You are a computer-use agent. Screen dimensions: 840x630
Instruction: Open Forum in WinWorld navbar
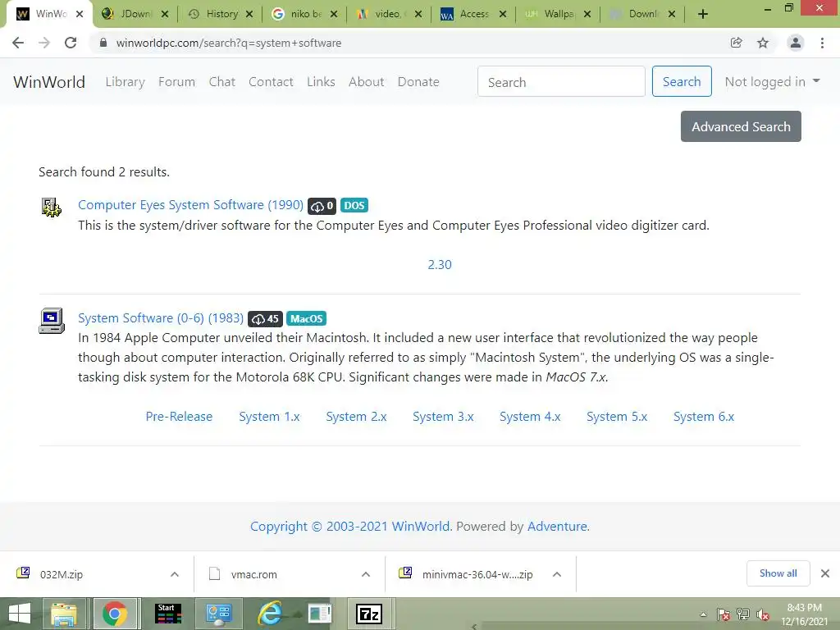point(176,82)
